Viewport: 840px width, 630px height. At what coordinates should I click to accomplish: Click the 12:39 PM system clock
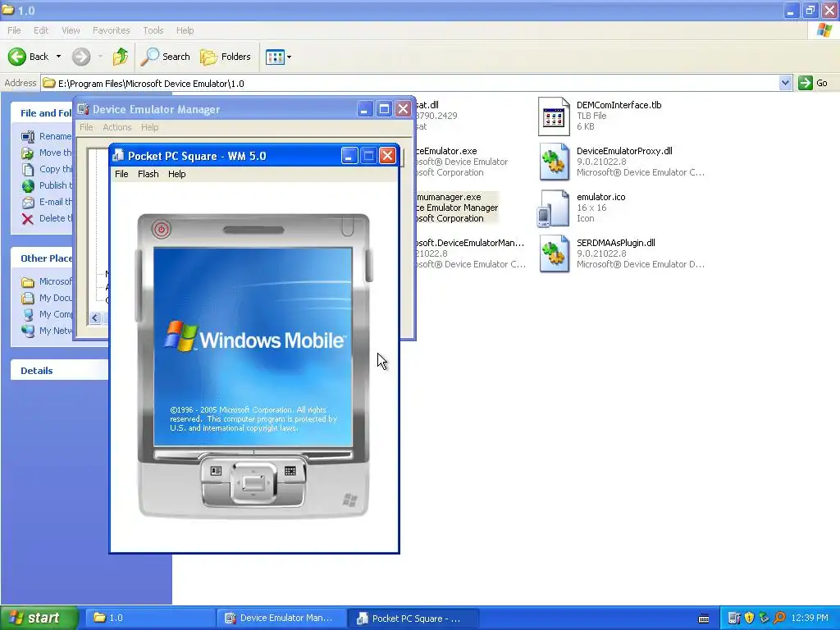point(810,618)
